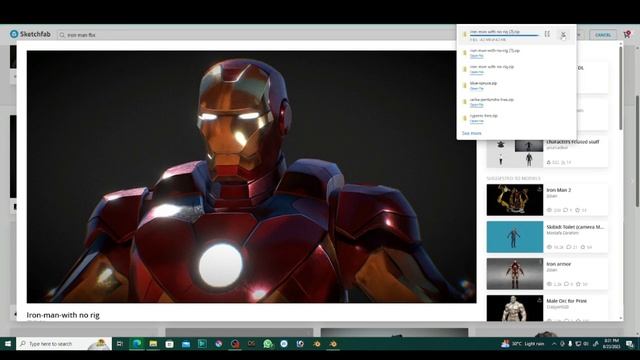Open Task View on the taskbar

pyautogui.click(x=120, y=344)
